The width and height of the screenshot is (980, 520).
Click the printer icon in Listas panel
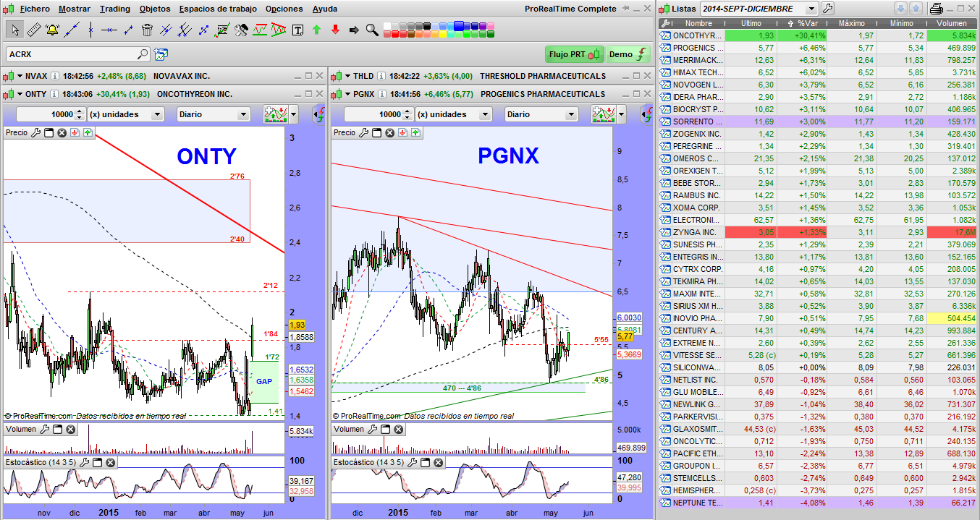coord(937,9)
